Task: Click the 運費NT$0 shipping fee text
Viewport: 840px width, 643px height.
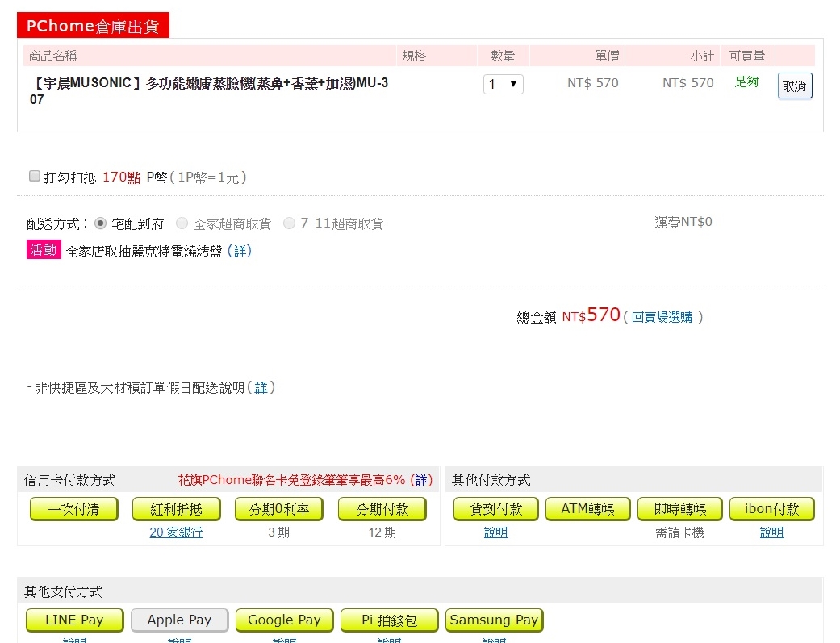Action: [683, 223]
